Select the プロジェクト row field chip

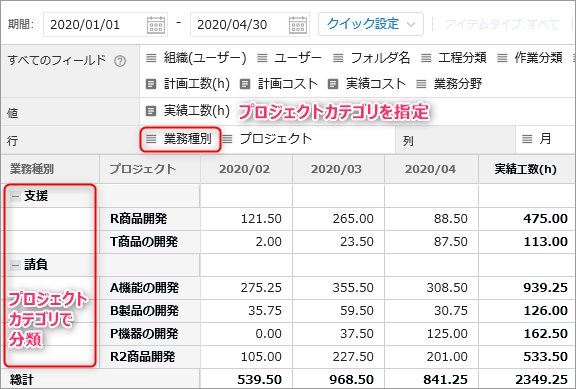pos(267,139)
